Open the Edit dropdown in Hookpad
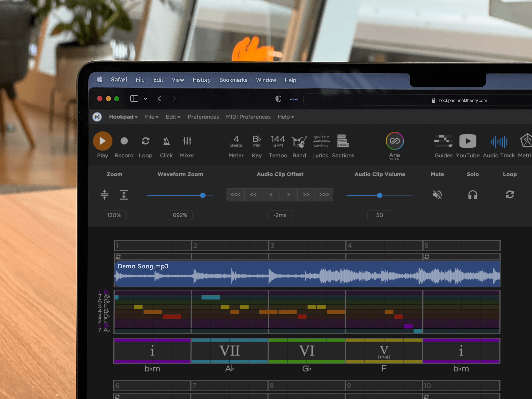This screenshot has height=399, width=532. 172,117
